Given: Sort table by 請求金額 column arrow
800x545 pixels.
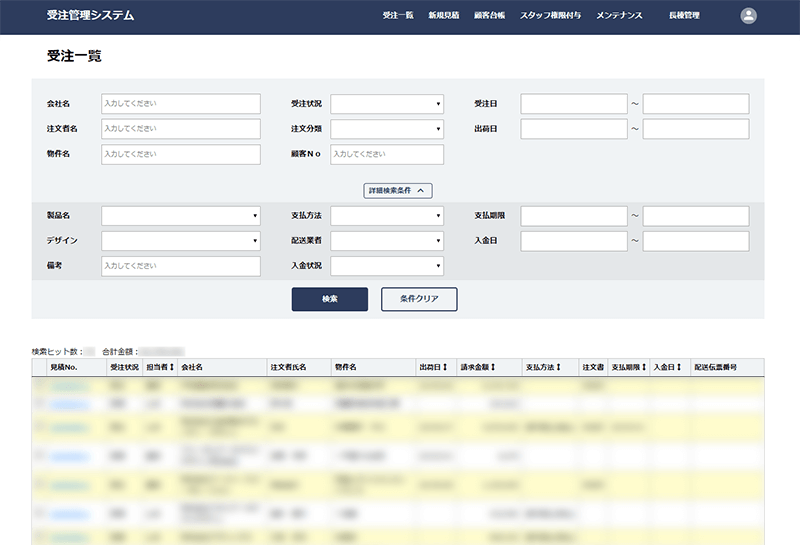Looking at the screenshot, I should (x=493, y=368).
